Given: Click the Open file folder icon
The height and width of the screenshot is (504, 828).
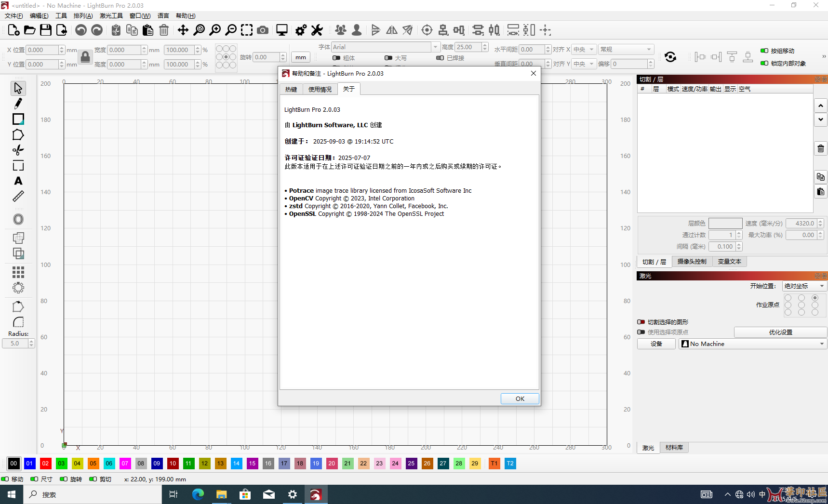Looking at the screenshot, I should tap(30, 30).
